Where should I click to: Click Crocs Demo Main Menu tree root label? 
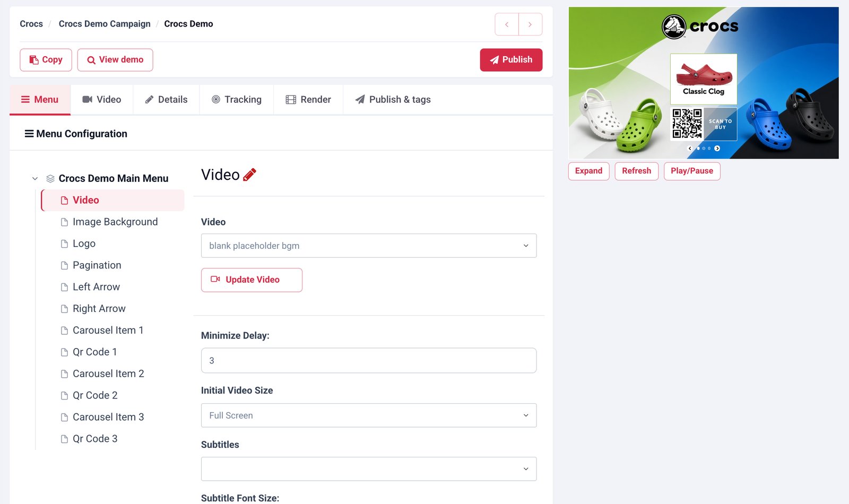tap(114, 179)
